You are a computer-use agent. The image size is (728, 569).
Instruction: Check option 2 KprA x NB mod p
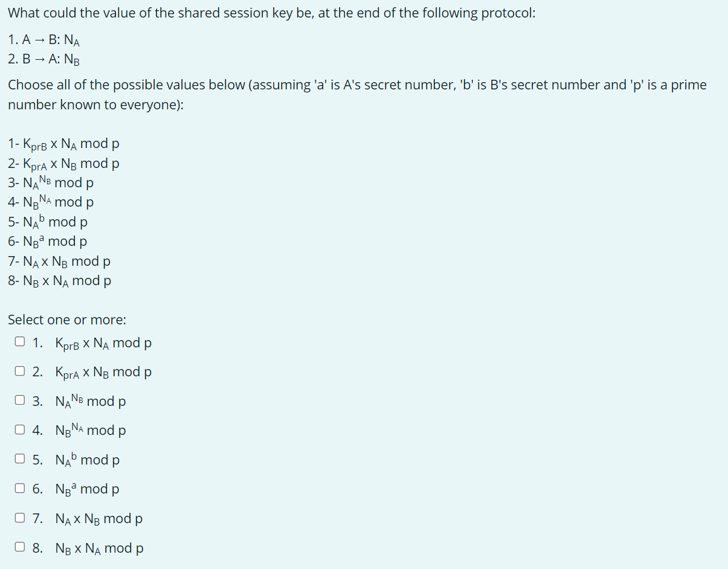(x=19, y=370)
